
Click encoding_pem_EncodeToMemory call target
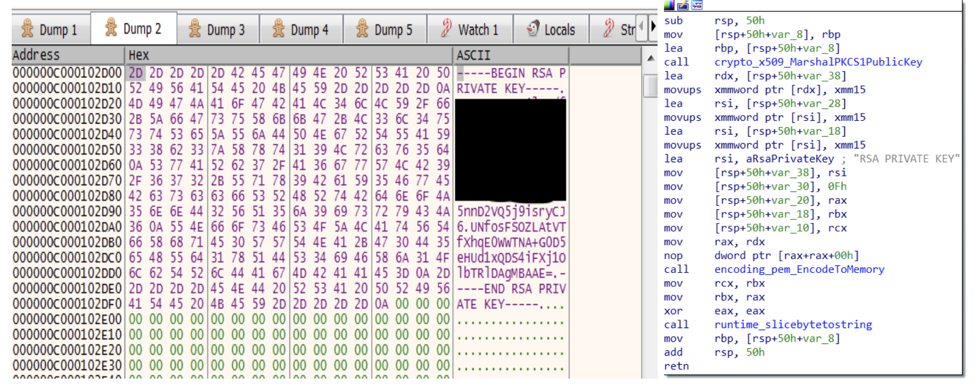coord(799,269)
